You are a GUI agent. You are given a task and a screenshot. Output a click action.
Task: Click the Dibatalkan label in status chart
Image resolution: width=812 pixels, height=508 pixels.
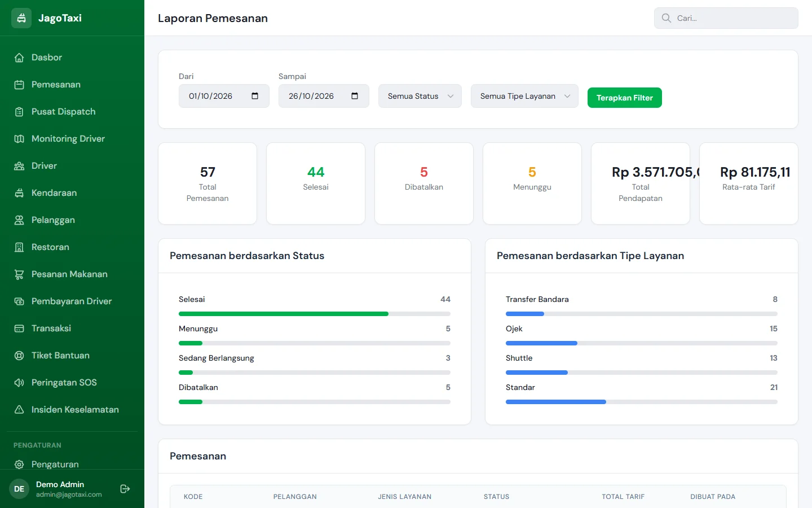point(198,387)
